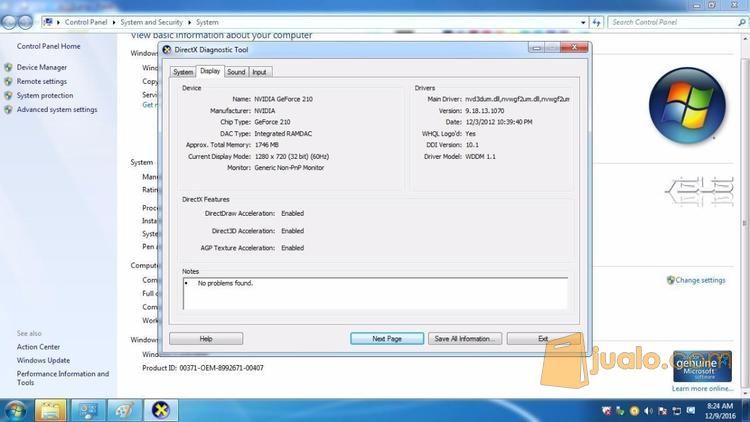Click the shield icon next to Change settings
The image size is (750, 422).
[670, 280]
